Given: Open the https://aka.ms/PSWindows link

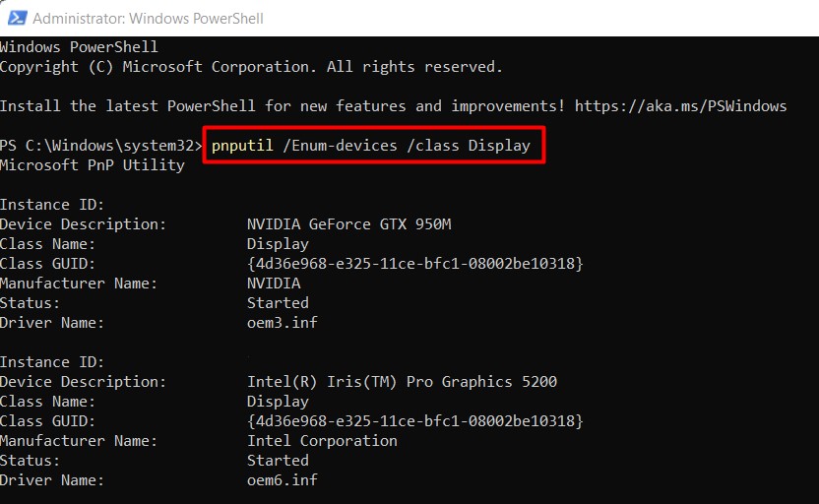Looking at the screenshot, I should [x=680, y=106].
